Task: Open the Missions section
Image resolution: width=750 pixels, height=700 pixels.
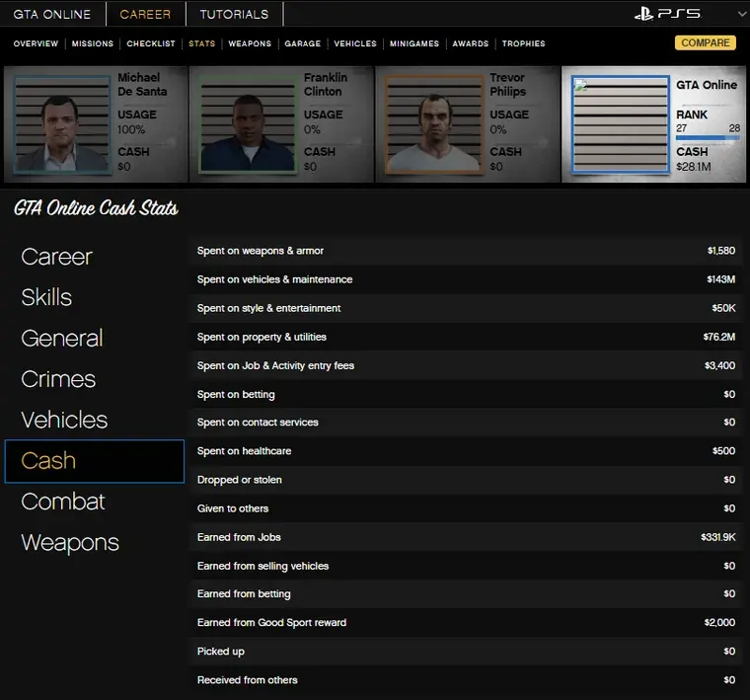Action: point(93,44)
